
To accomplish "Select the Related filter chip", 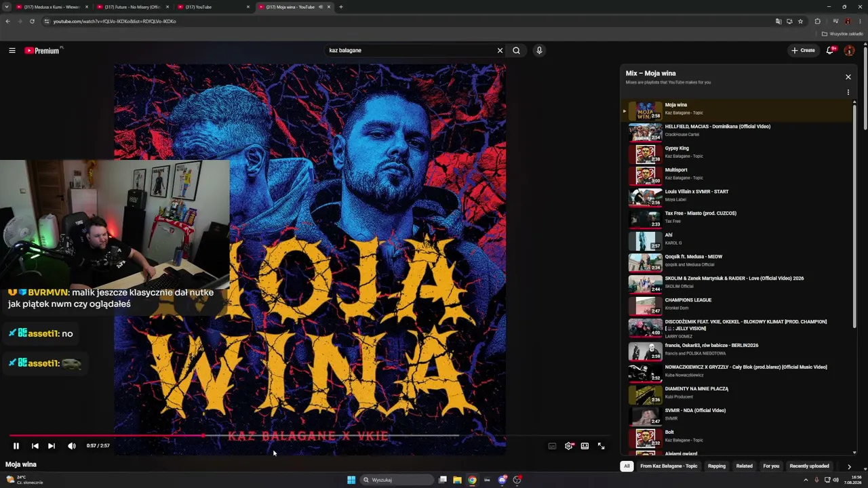I will click(x=745, y=466).
